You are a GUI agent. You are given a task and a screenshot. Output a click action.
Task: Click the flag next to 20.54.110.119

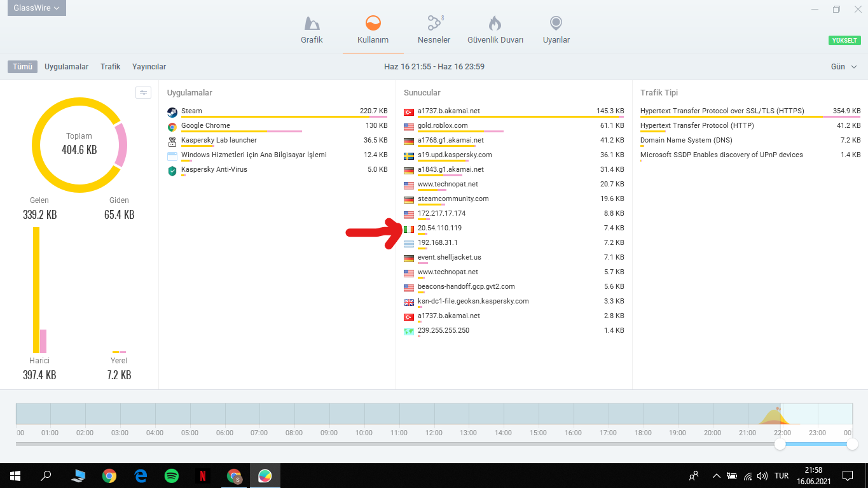(409, 229)
